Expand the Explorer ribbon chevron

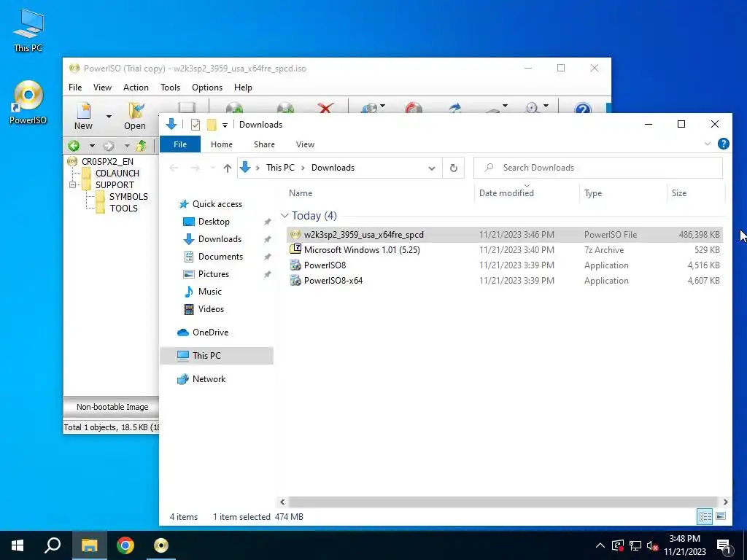click(708, 144)
